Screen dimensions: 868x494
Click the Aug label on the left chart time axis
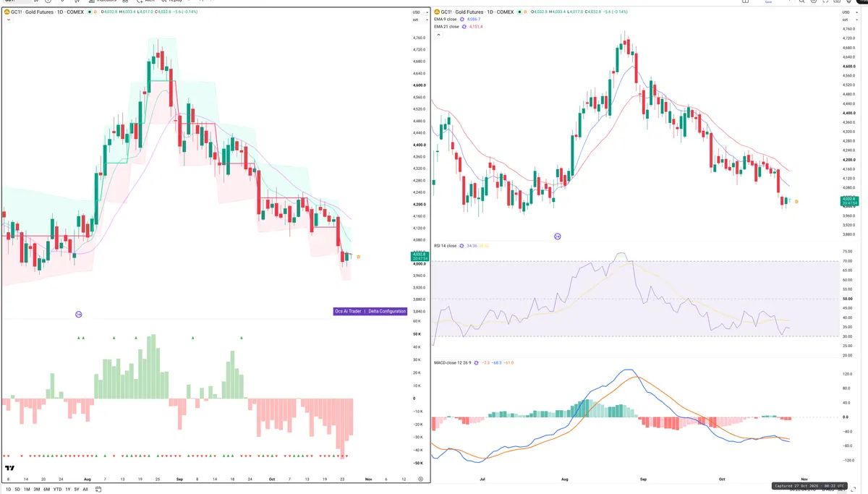[x=88, y=480]
